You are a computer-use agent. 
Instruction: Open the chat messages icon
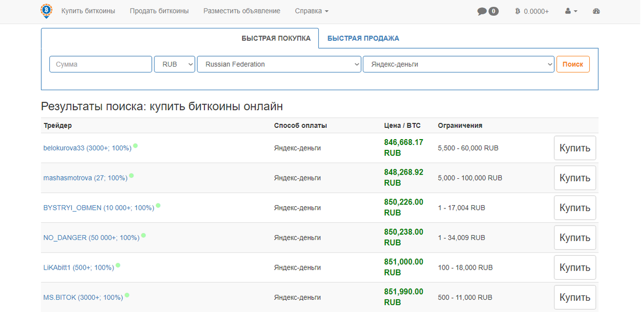(481, 10)
